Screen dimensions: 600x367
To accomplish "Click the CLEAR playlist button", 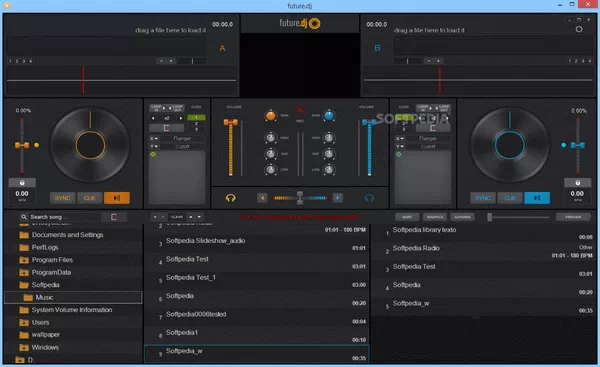I will coord(177,217).
